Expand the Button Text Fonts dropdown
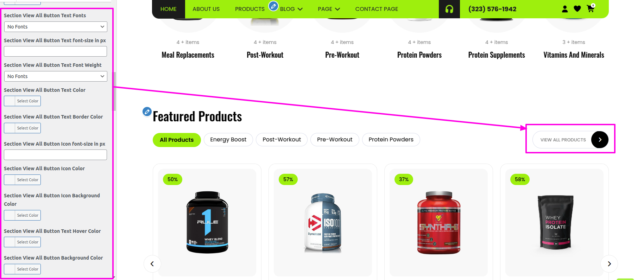Image resolution: width=644 pixels, height=280 pixels. tap(56, 27)
